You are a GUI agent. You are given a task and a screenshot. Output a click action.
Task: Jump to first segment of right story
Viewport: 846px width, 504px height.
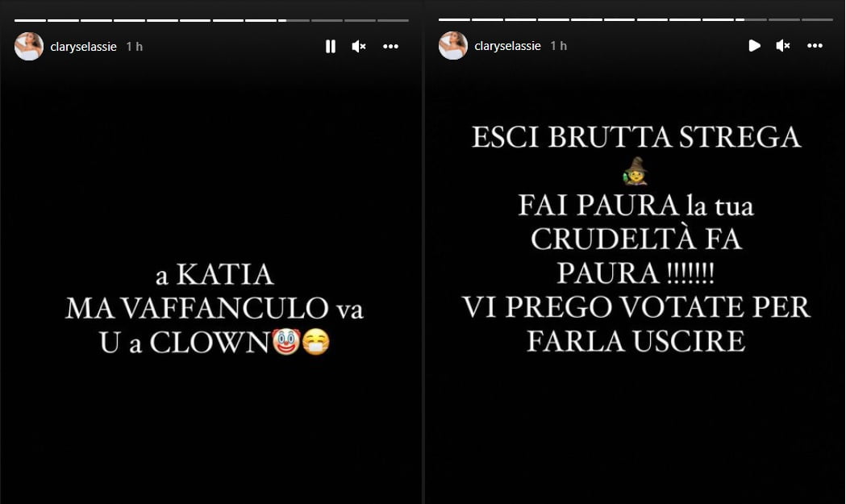click(454, 20)
